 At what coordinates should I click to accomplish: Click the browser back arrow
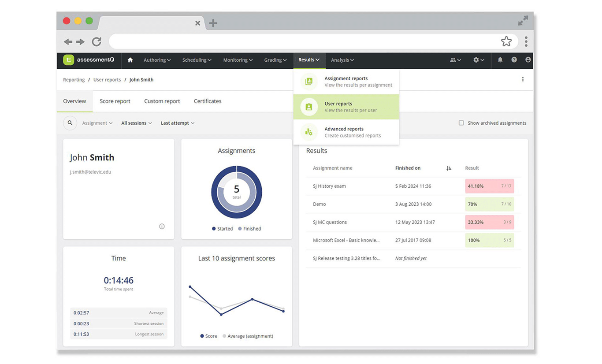[68, 42]
